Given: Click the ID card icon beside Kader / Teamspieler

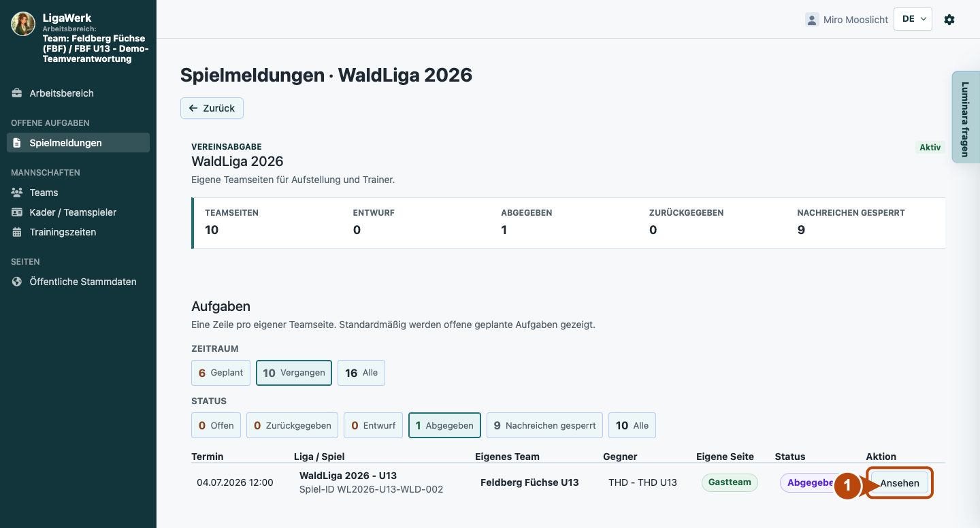Looking at the screenshot, I should [x=17, y=212].
